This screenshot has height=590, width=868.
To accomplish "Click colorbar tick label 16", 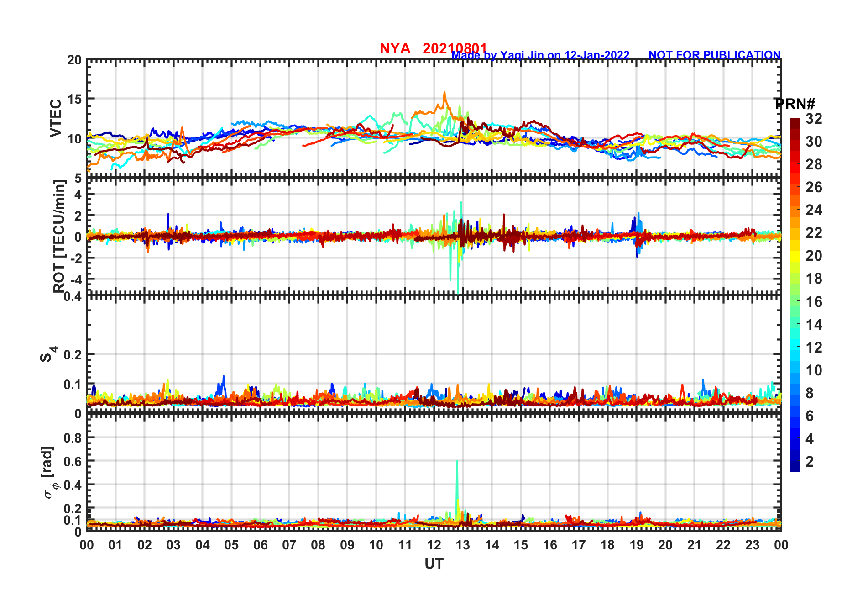I will 814,301.
